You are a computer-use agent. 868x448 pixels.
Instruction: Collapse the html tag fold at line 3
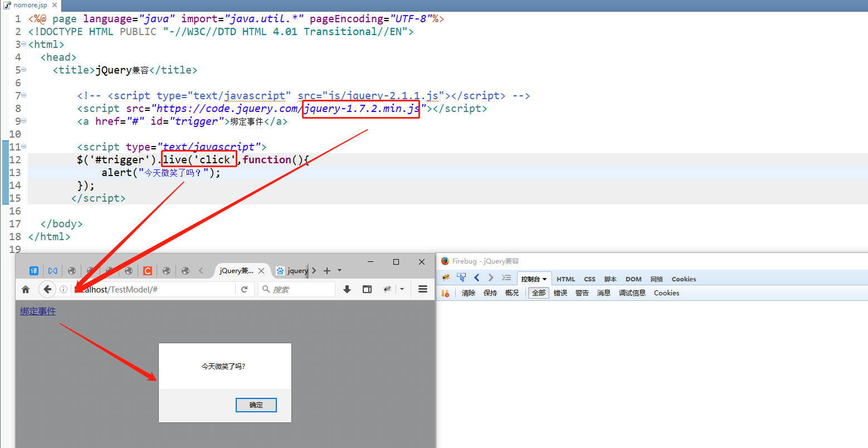pos(24,45)
